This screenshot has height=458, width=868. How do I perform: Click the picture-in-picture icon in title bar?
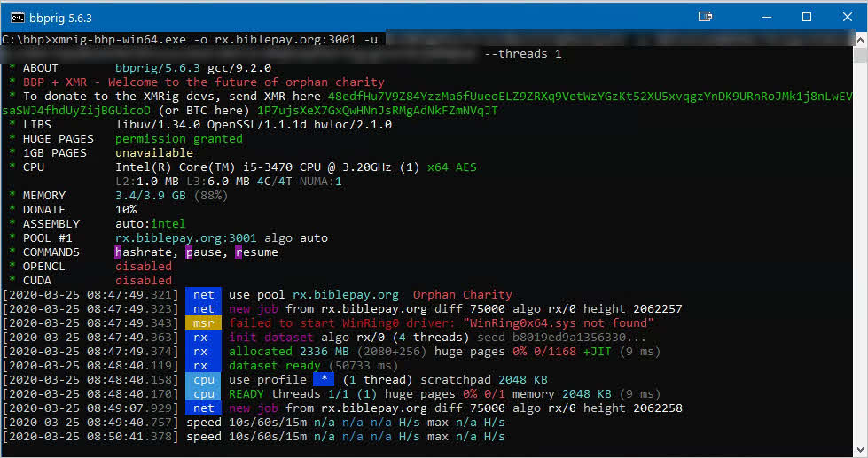click(705, 17)
